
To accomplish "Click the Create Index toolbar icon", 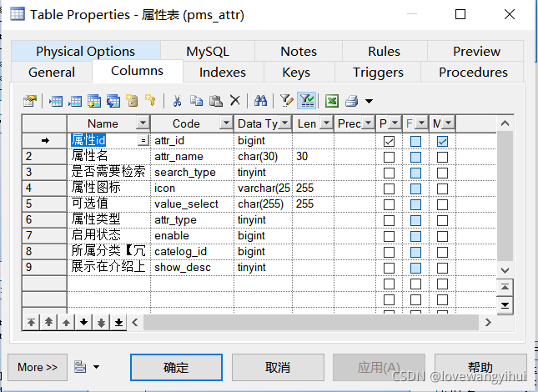I will [x=132, y=101].
